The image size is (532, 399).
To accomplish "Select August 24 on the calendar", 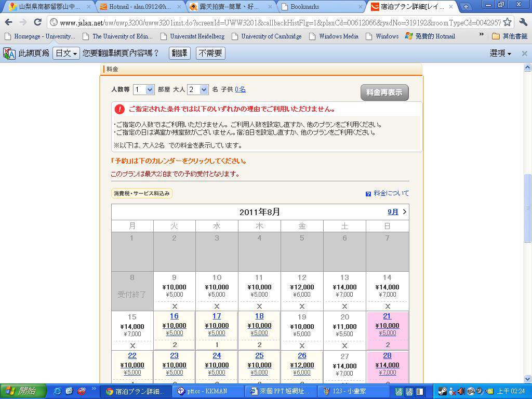I will 217,367.
